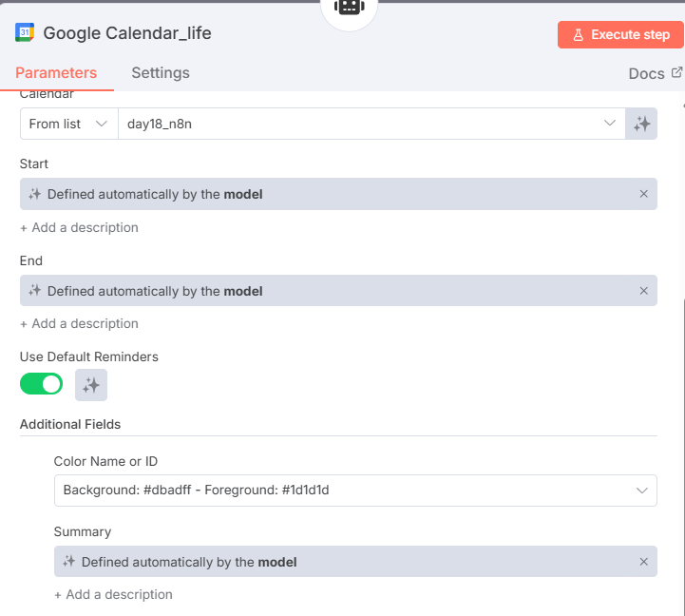Remove the Summary field model-defined value
Viewport: 685px width, 616px height.
pyautogui.click(x=643, y=562)
